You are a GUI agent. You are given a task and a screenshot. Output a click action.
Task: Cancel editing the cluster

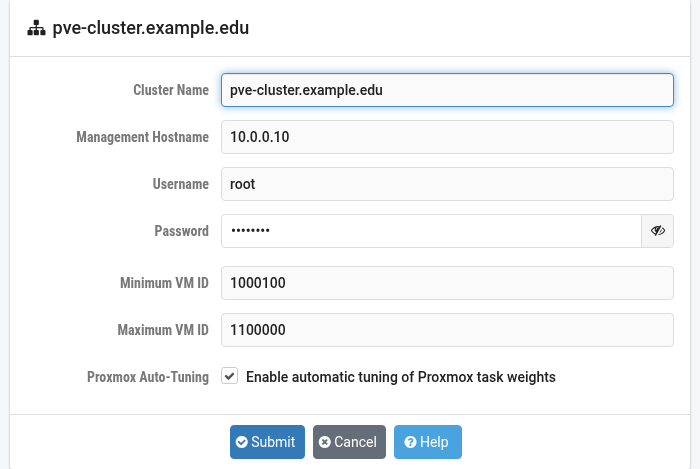(349, 442)
